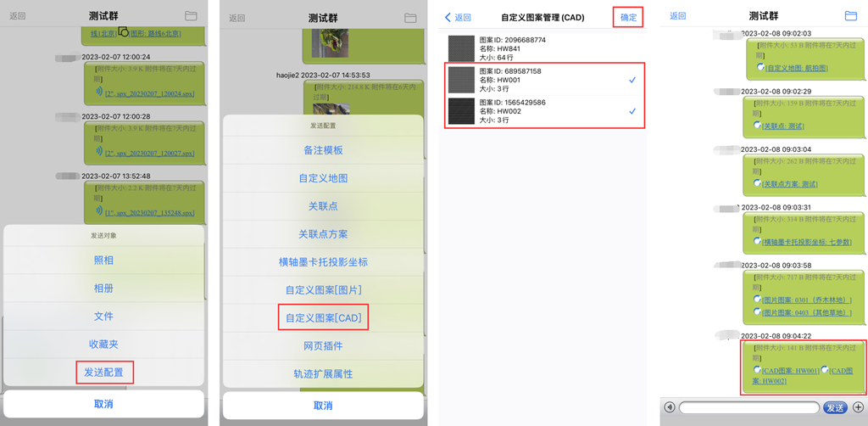
Task: Tap the audio icon beside the spx_20230207_120024.spx attachment
Action: click(99, 92)
